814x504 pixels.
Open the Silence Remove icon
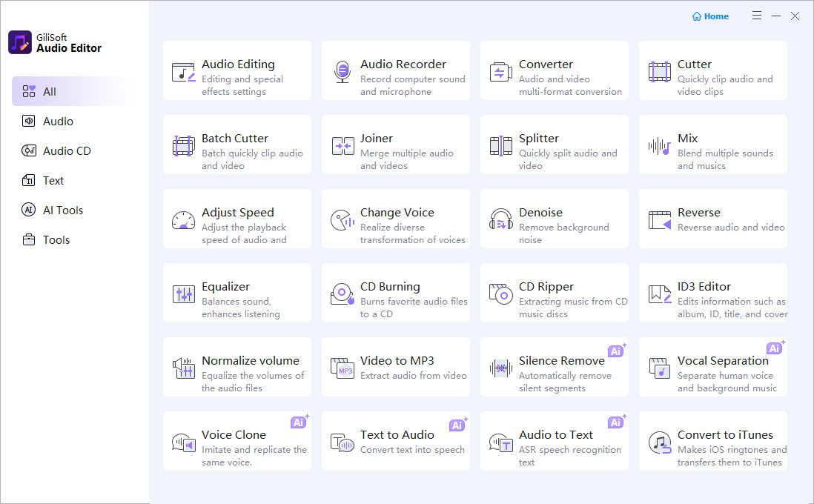pyautogui.click(x=501, y=368)
